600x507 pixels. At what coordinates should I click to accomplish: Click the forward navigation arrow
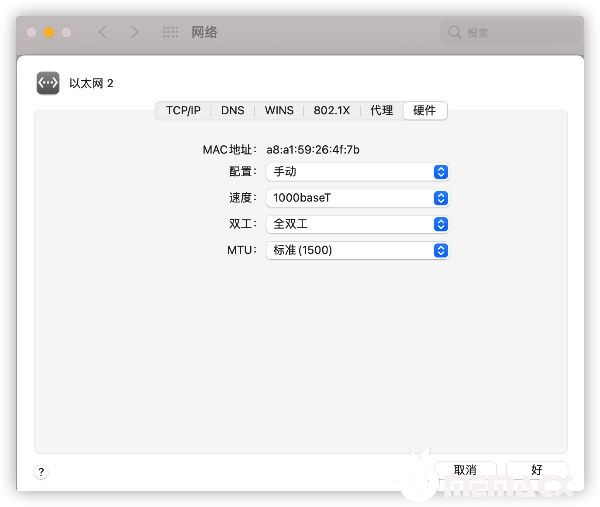pos(135,32)
